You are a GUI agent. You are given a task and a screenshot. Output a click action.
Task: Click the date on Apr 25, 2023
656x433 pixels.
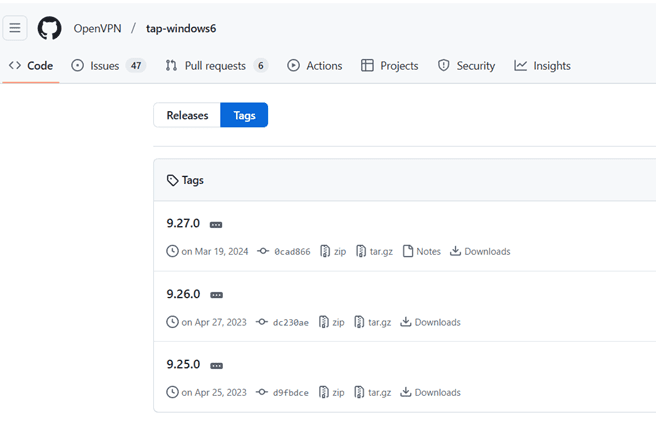coord(214,392)
